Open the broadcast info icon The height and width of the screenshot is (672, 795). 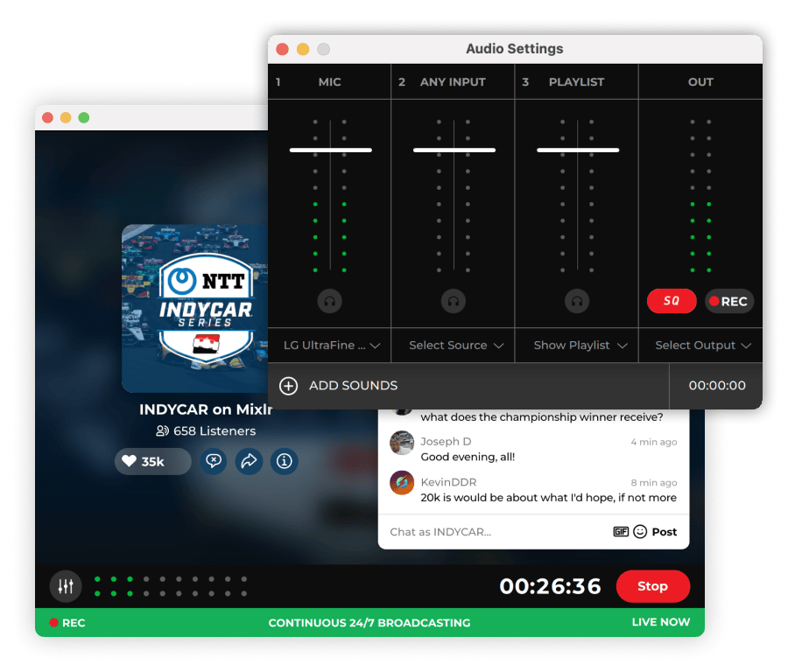coord(284,461)
